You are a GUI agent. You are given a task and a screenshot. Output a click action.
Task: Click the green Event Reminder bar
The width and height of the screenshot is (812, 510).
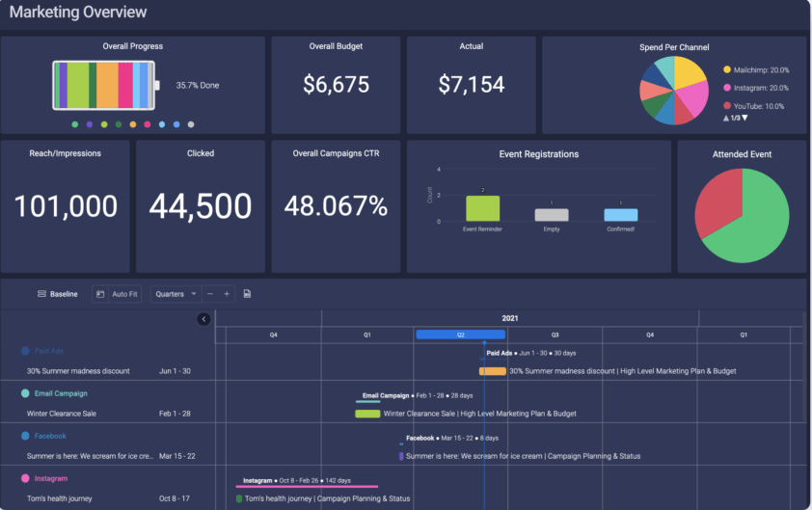pos(482,208)
